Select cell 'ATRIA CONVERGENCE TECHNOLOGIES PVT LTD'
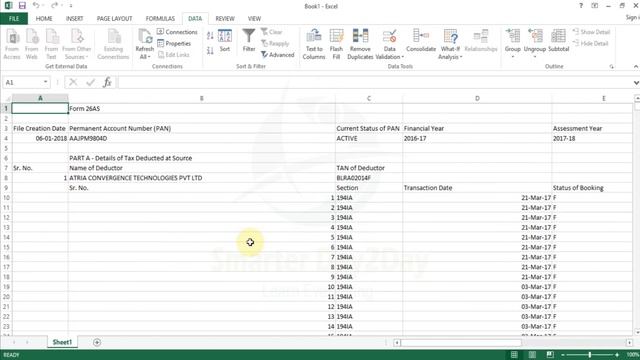640x360 pixels. click(202, 178)
